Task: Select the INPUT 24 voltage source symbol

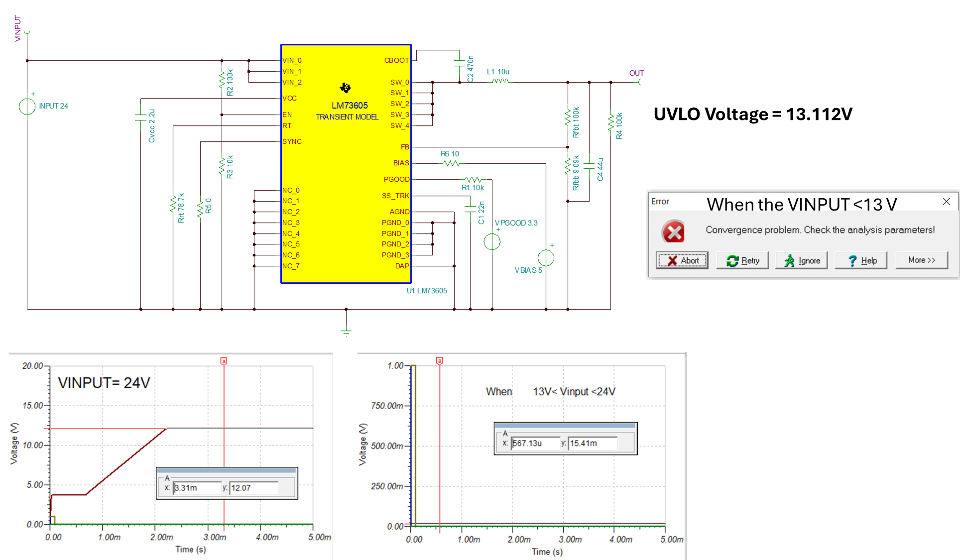Action: 27,106
